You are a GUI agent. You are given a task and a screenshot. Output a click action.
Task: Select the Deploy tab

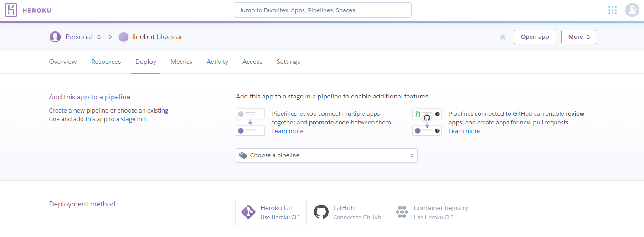coord(146,62)
